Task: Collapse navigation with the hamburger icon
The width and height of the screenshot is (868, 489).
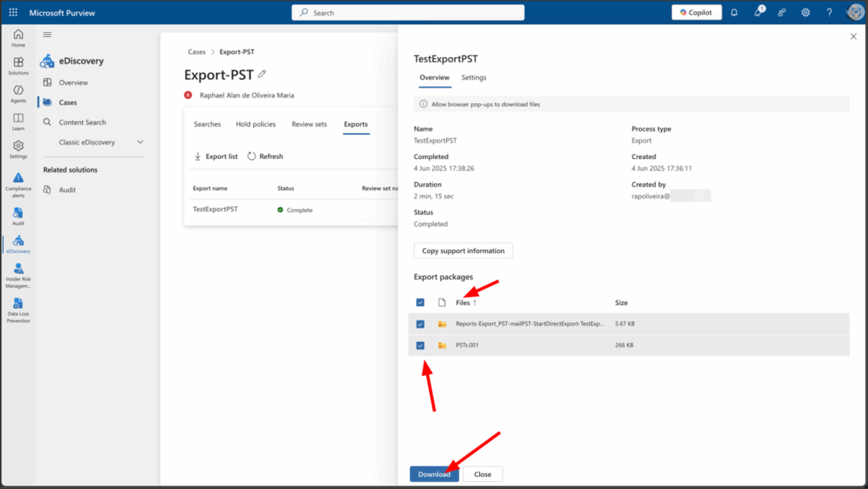Action: click(x=47, y=35)
